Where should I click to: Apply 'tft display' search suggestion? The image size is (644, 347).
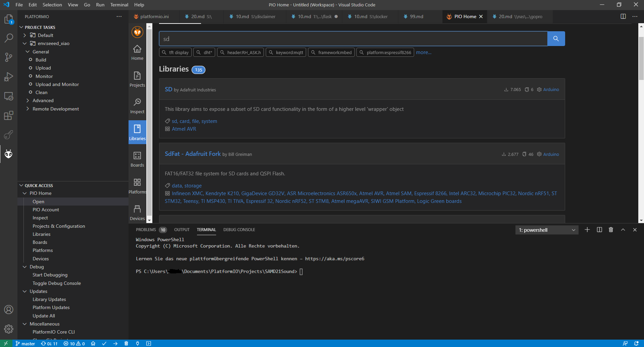pyautogui.click(x=175, y=52)
